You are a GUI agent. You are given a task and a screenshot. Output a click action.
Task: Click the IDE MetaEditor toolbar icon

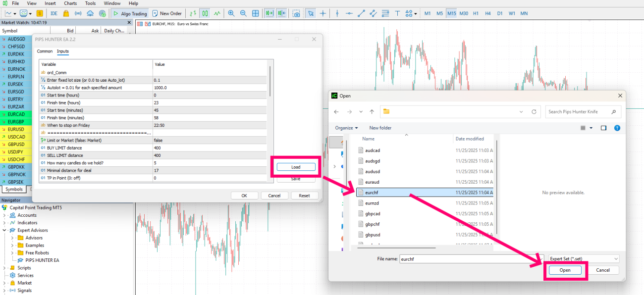pyautogui.click(x=54, y=13)
